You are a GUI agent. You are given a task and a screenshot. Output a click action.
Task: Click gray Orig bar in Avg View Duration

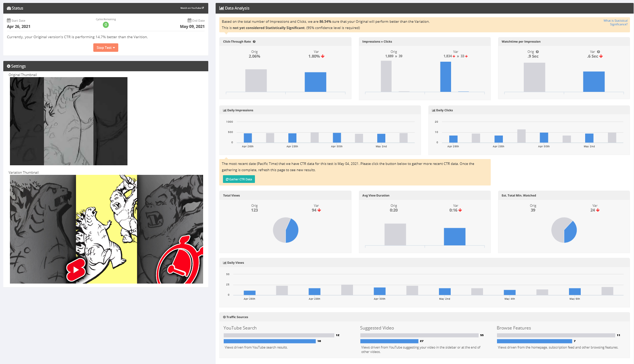coord(395,234)
